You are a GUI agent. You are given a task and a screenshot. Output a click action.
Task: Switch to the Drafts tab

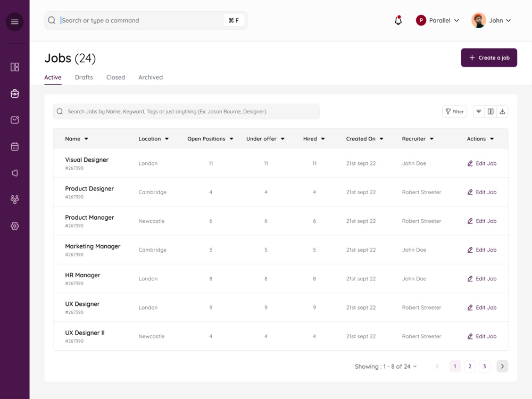tap(84, 77)
